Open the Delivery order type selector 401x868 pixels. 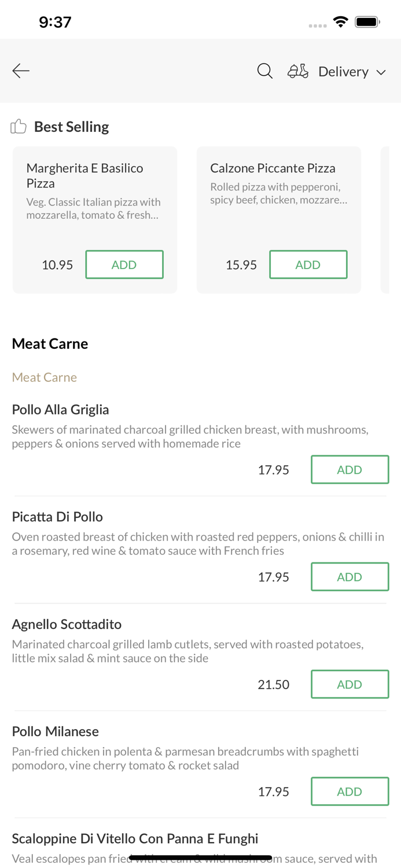(x=343, y=71)
